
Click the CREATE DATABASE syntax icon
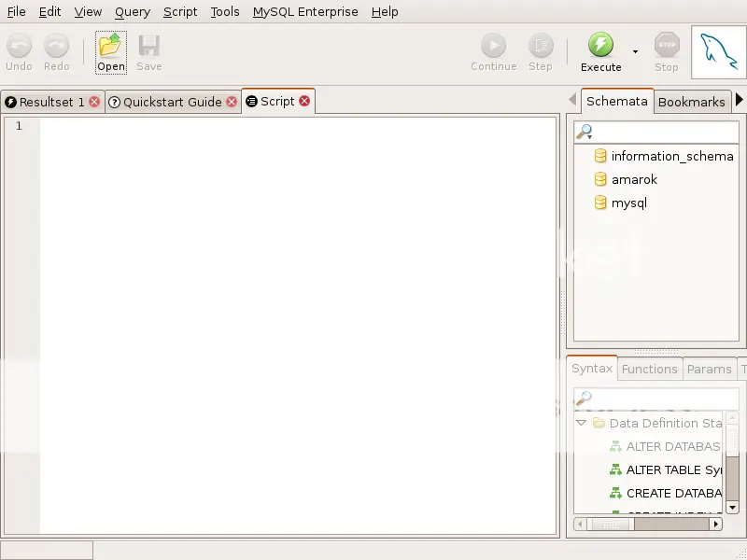click(x=615, y=493)
